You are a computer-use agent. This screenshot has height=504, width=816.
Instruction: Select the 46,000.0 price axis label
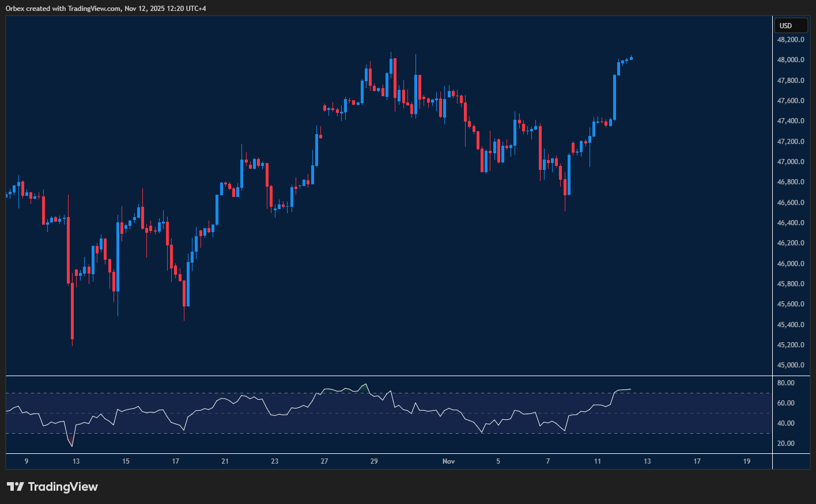click(x=791, y=264)
